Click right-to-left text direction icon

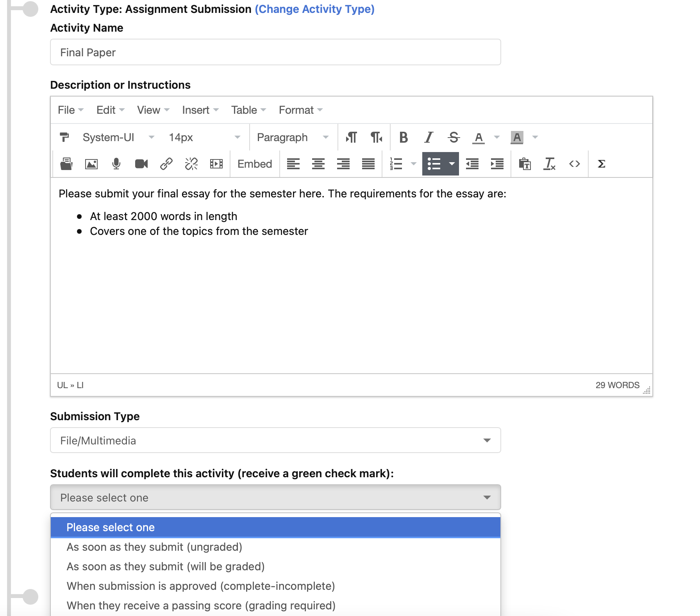376,137
